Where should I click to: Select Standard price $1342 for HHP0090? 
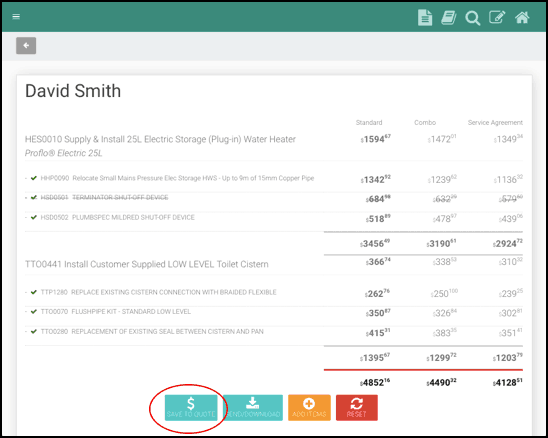376,179
